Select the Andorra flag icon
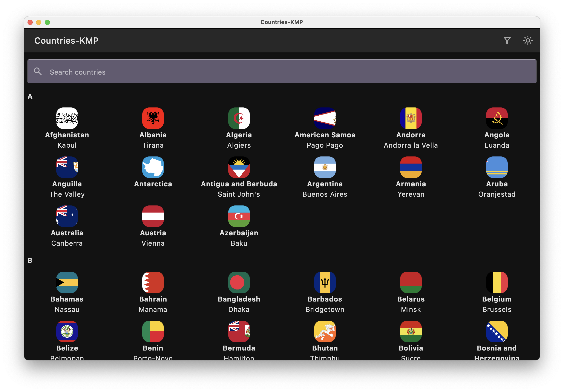 [411, 118]
